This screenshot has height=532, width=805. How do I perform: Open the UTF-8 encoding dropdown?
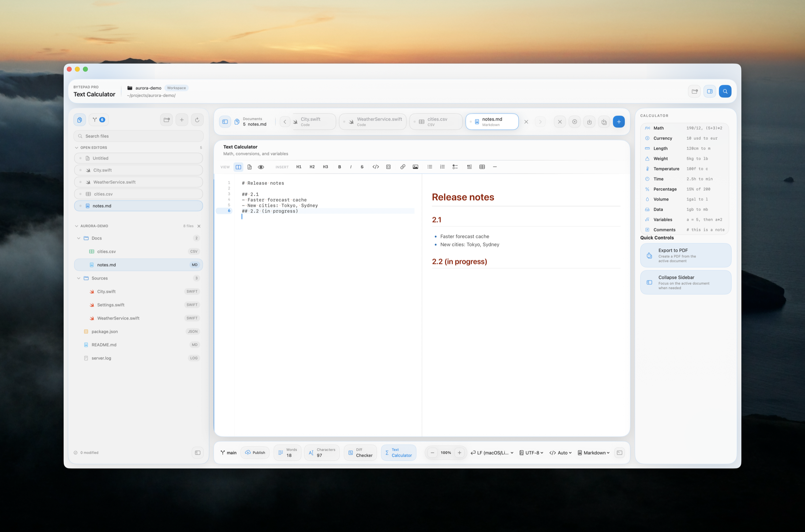click(531, 453)
